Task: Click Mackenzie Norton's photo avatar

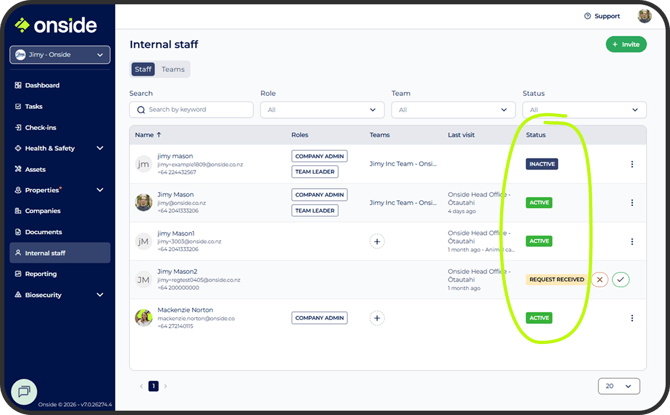Action: tap(144, 318)
